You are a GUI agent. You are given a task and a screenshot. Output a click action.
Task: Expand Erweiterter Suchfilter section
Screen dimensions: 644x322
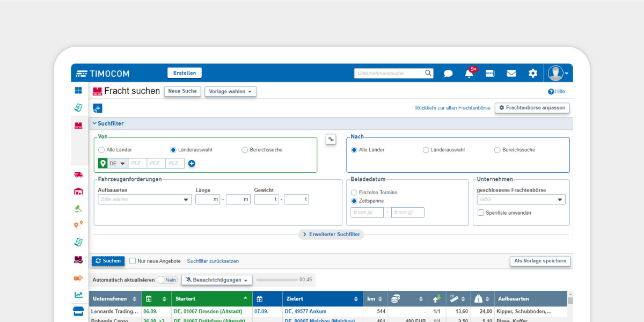pos(331,235)
